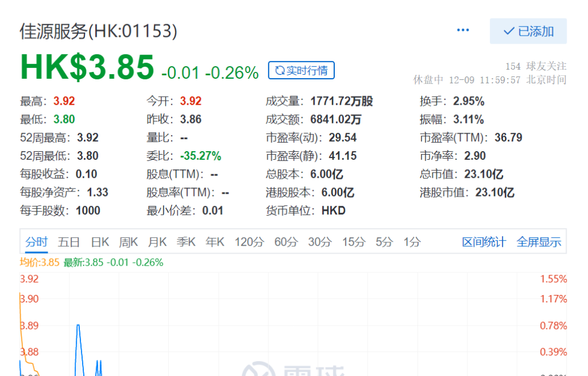Click the 市盈率(静) value 41.15
This screenshot has height=376, width=588.
343,156
